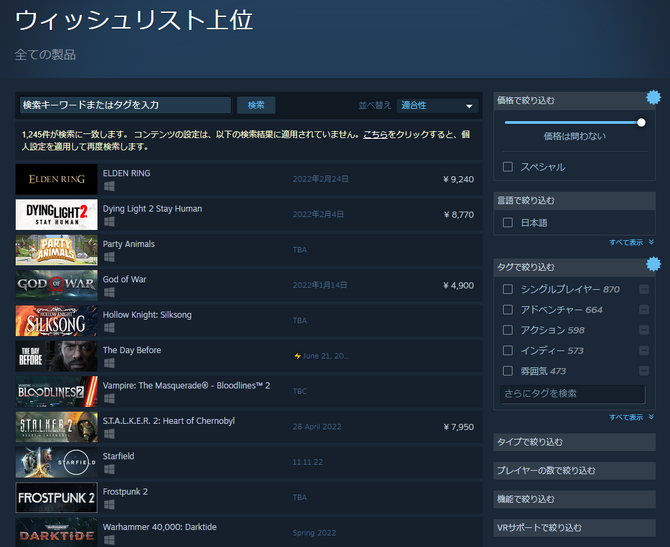Screen dimensions: 670x547
Task: Open the 適合性 sort order dropdown
Action: (437, 105)
